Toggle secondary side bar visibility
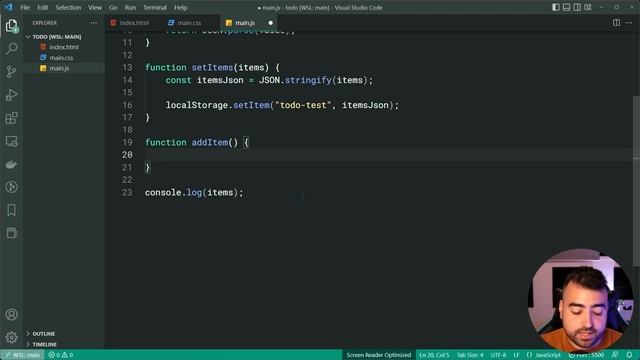Image resolution: width=640 pixels, height=360 pixels. [x=577, y=7]
